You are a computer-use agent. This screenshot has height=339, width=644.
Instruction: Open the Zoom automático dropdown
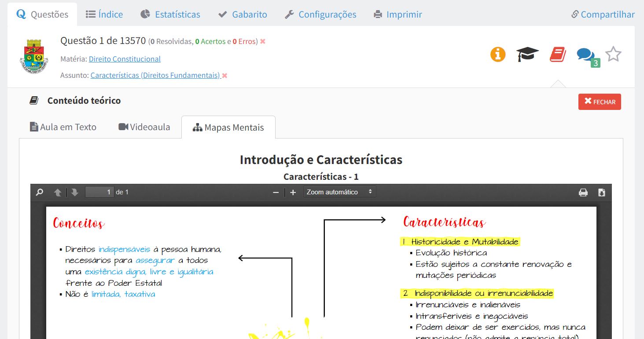(339, 192)
